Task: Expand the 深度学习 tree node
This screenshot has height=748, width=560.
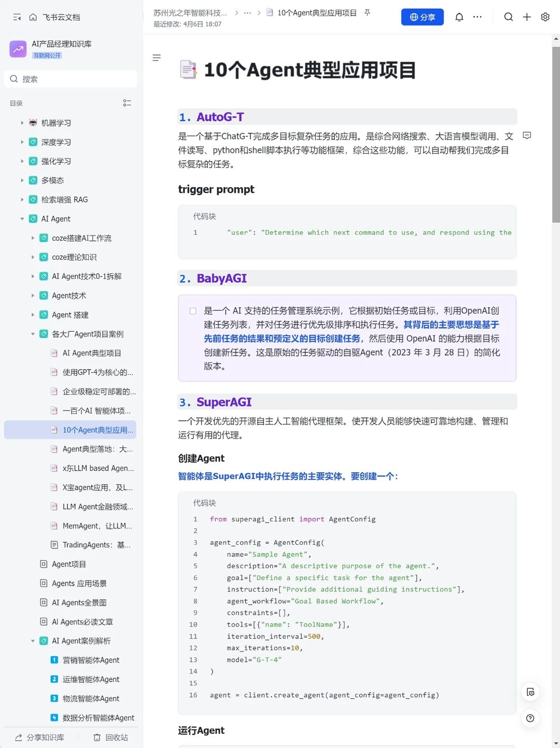Action: point(22,142)
